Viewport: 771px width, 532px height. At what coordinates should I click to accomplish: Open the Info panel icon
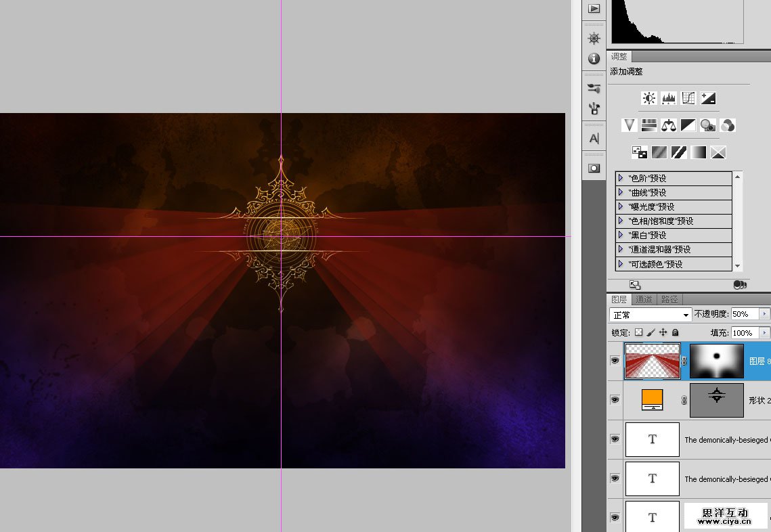point(594,59)
